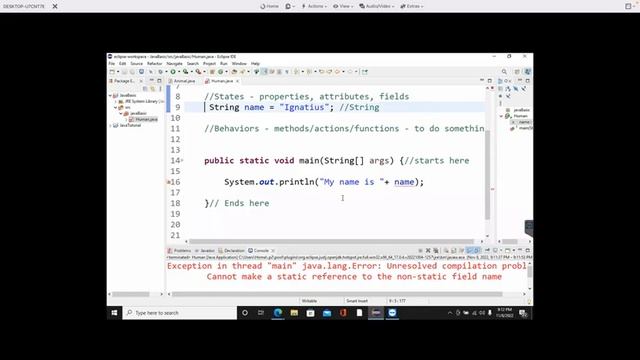Screen dimensions: 640x360
Task: Minimize the Package Explorer view
Action: (x=151, y=81)
